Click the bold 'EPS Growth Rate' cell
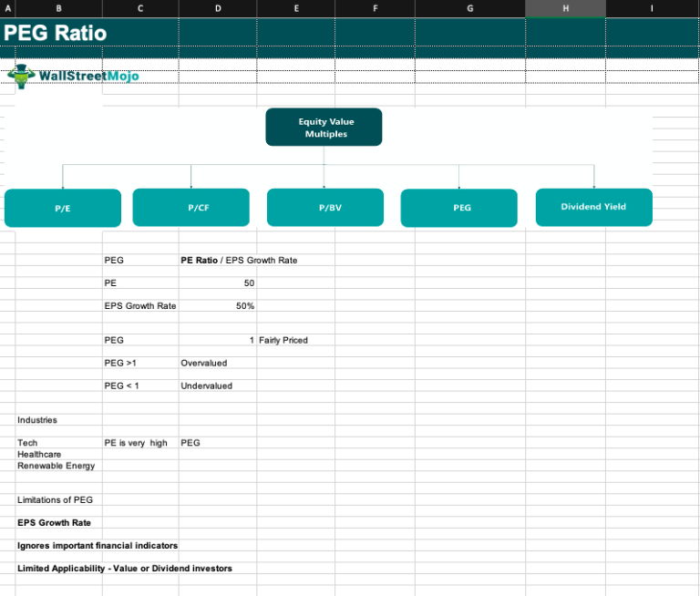 pos(59,523)
